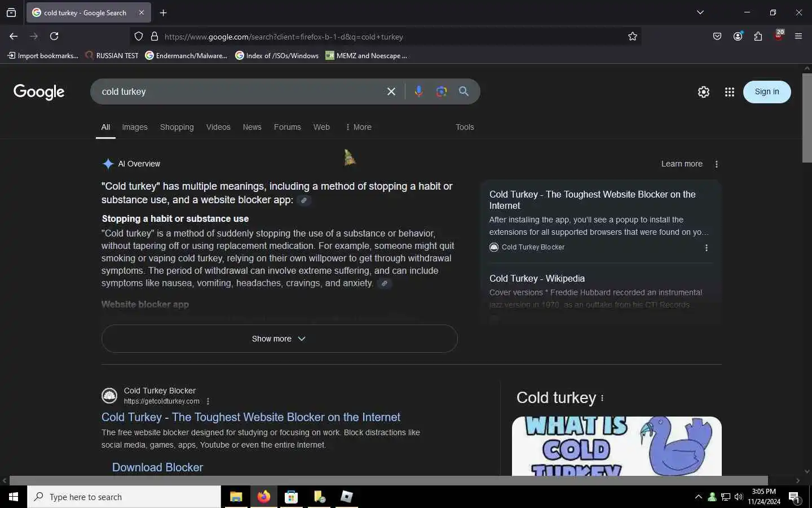This screenshot has width=812, height=508.
Task: Open the Tools search options
Action: click(x=465, y=127)
